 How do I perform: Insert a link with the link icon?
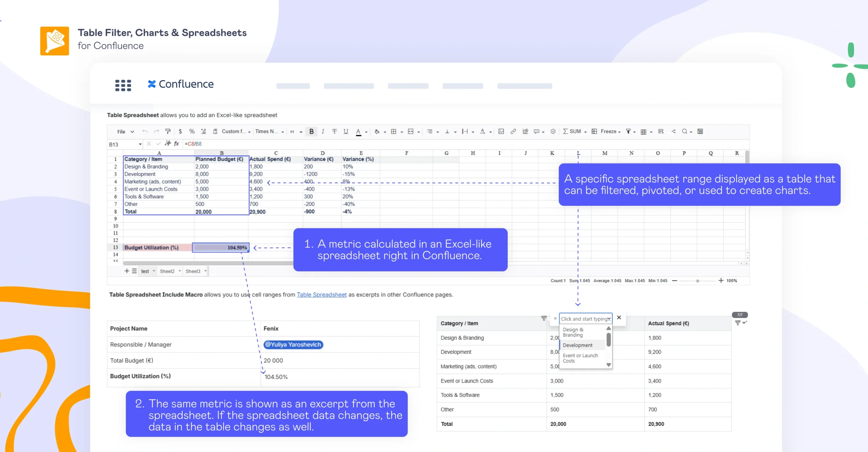[513, 131]
